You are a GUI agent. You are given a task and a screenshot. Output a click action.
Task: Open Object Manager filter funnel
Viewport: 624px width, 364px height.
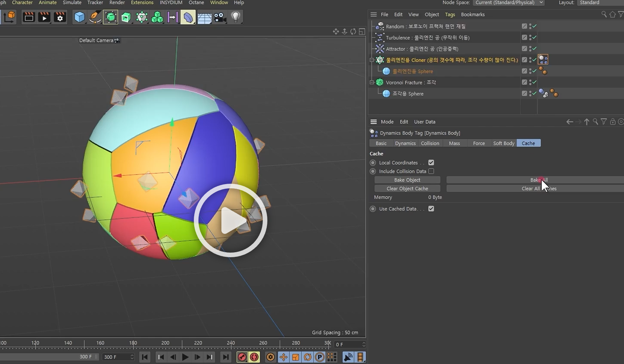(x=621, y=14)
